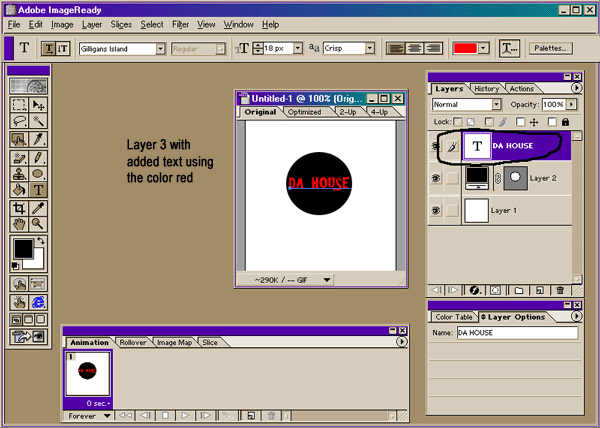Select the Paint Bucket tool
Viewport: 600px width, 428px height.
click(19, 189)
